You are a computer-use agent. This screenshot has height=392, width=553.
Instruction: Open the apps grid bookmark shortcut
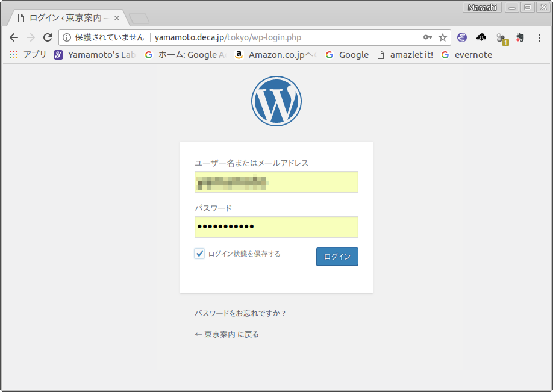pyautogui.click(x=14, y=55)
